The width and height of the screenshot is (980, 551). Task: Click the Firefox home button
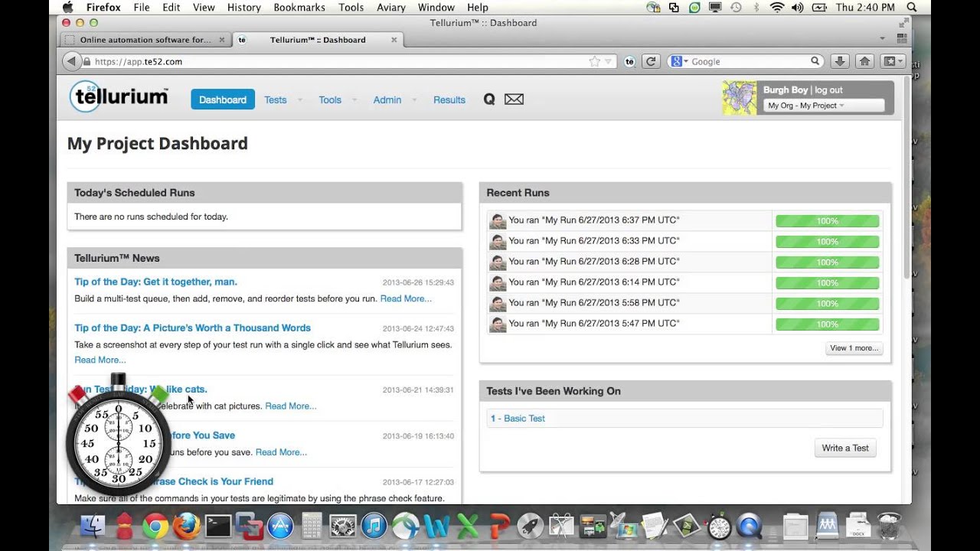click(x=864, y=61)
